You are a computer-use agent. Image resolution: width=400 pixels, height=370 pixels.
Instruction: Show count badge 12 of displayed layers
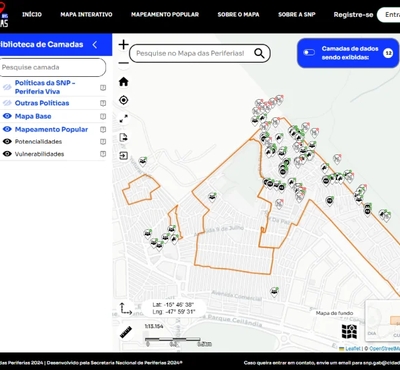(388, 53)
